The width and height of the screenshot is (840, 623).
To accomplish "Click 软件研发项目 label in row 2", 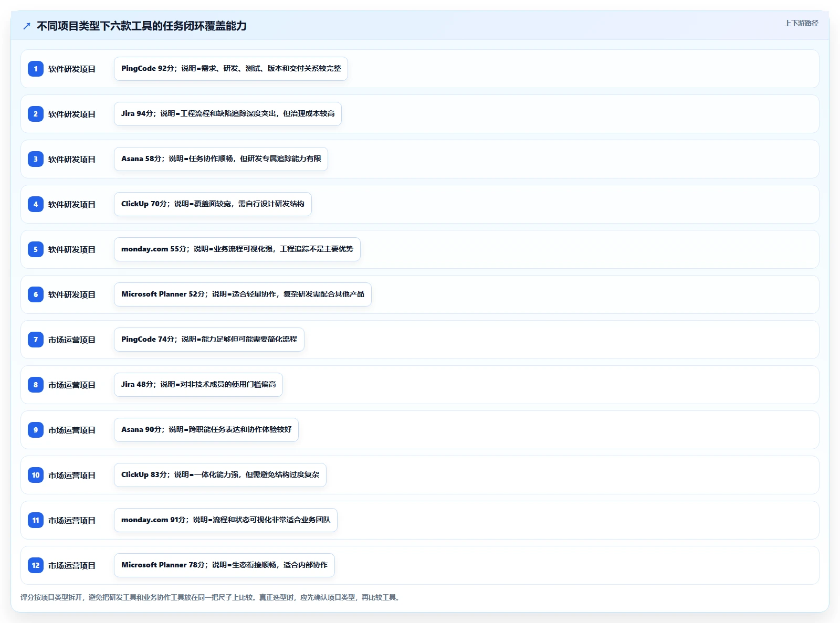I will point(72,114).
